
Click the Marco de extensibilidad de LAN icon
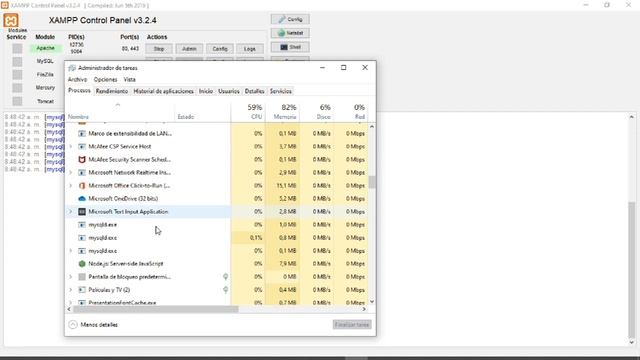coord(82,133)
